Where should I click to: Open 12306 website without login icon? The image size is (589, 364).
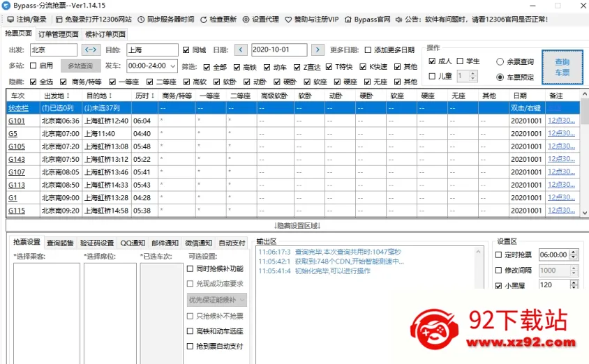(59, 20)
